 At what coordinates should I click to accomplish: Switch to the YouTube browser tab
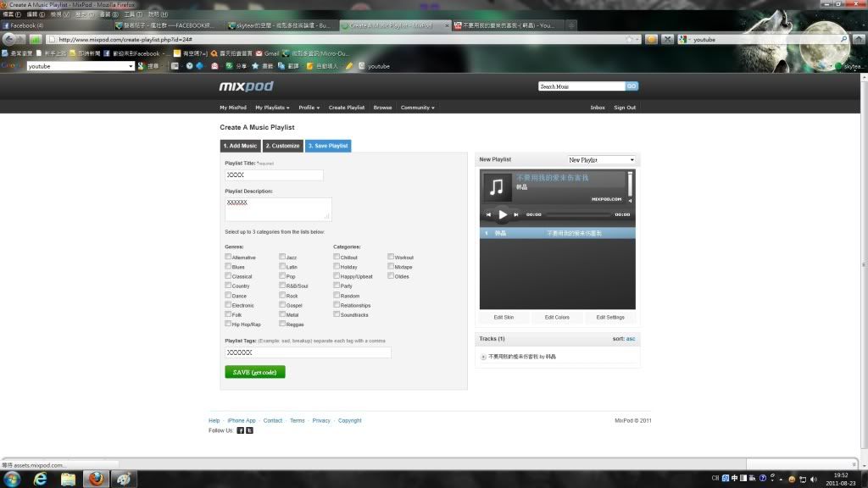[x=509, y=25]
